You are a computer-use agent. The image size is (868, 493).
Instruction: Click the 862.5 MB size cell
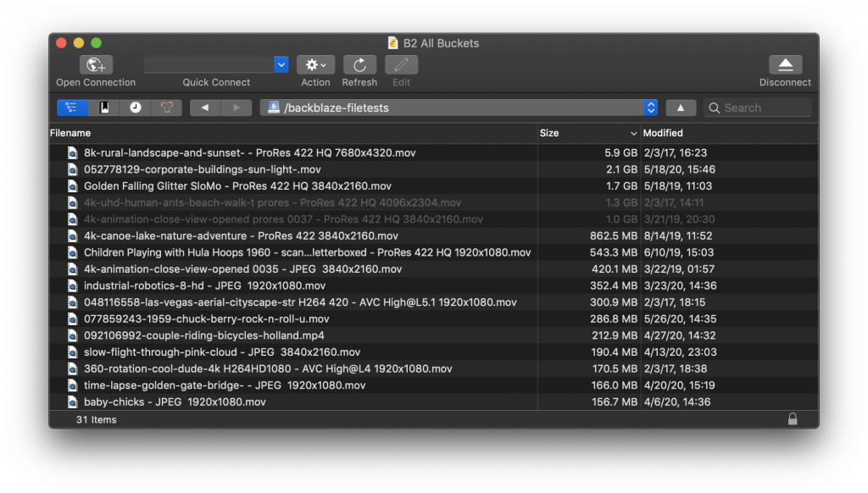[614, 235]
